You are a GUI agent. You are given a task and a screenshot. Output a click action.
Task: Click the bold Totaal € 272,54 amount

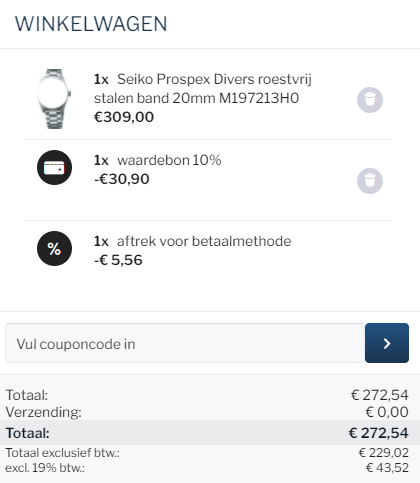[378, 433]
